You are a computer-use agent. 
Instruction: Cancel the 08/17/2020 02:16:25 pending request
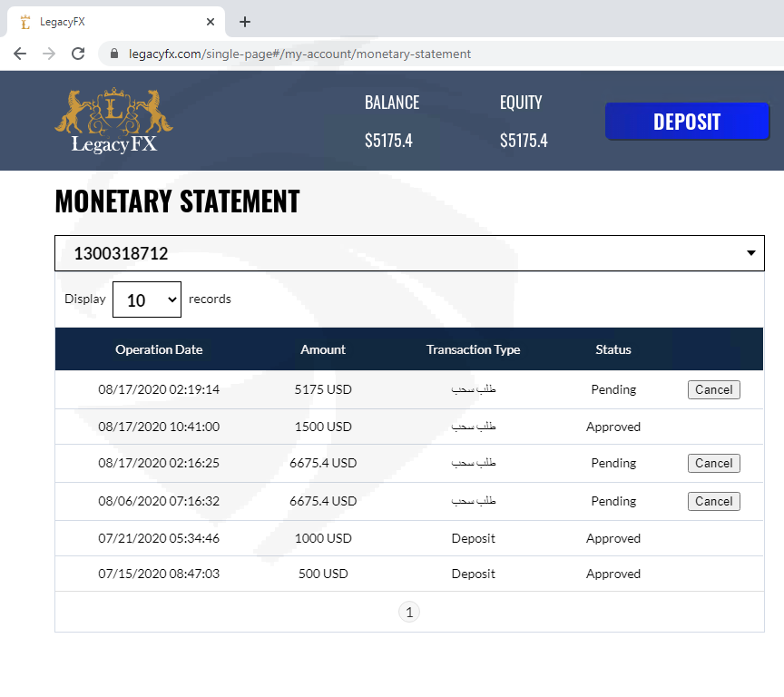click(x=713, y=463)
